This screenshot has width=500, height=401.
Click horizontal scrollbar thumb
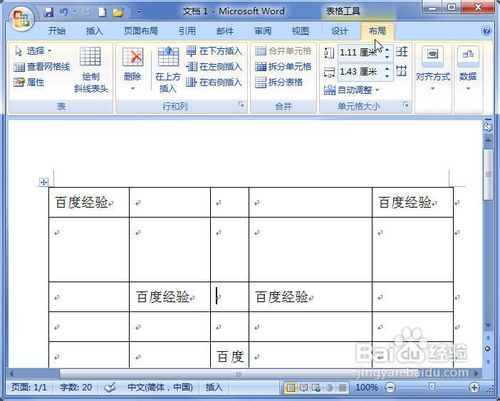point(238,374)
